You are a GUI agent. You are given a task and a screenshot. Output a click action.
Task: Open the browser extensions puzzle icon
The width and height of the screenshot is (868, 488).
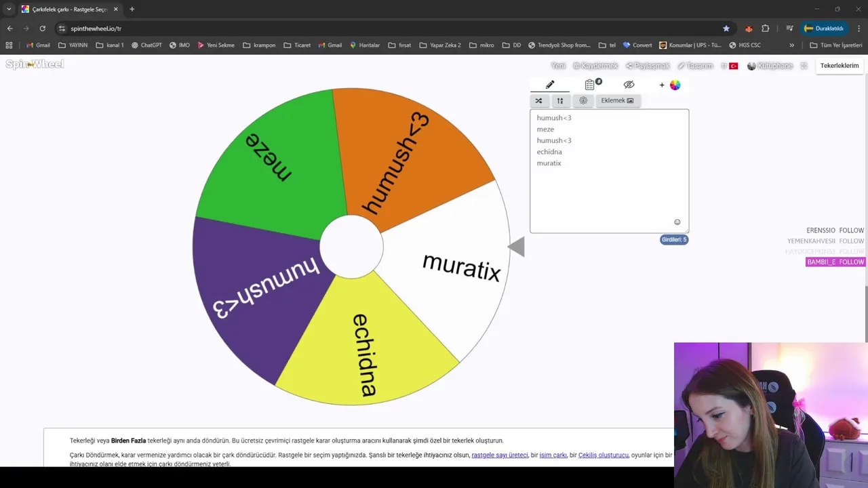766,28
